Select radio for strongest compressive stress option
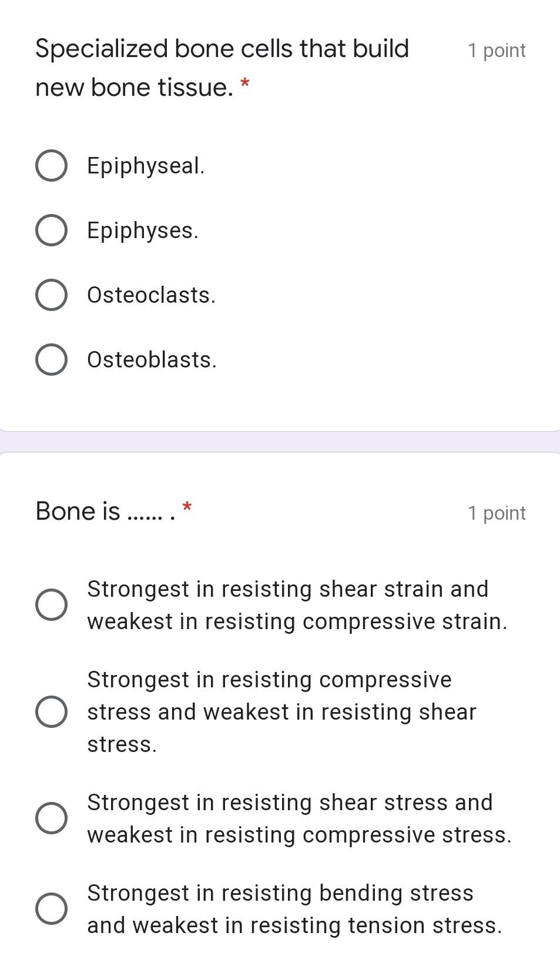This screenshot has width=560, height=976. pyautogui.click(x=51, y=712)
